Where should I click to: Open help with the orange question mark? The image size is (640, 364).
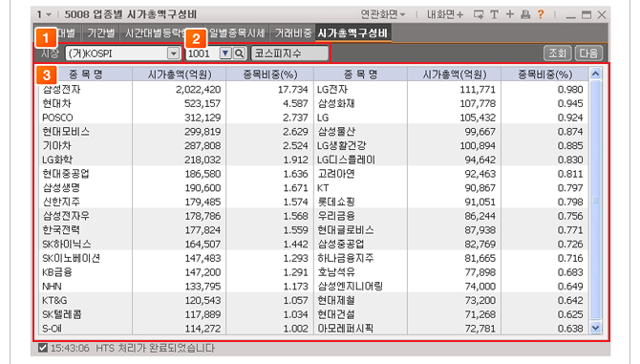[541, 14]
